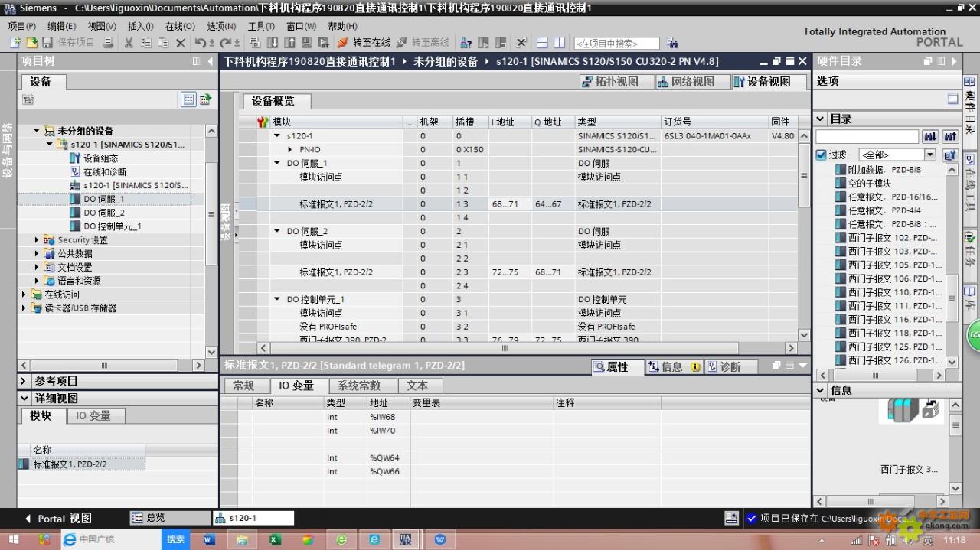Collapse the s120-1 device tree node
Viewport: 980px width, 550px height.
[x=50, y=145]
